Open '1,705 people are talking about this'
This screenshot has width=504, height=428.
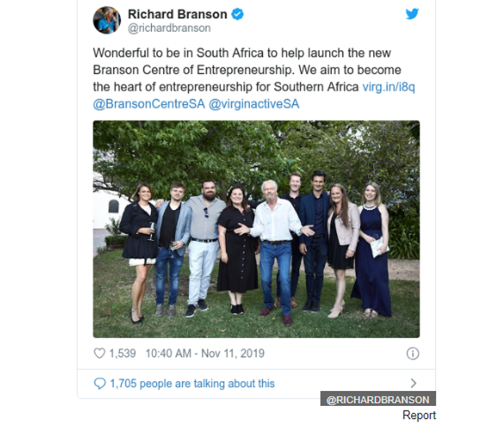192,384
